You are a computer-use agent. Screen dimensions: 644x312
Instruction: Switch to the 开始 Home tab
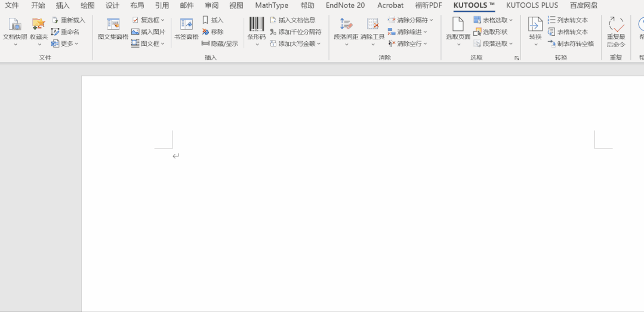coord(38,5)
